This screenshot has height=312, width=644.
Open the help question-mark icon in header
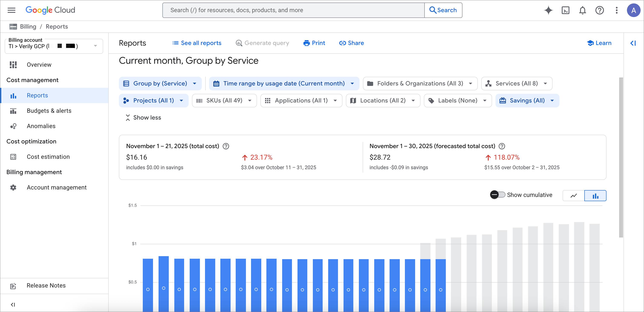pyautogui.click(x=599, y=10)
